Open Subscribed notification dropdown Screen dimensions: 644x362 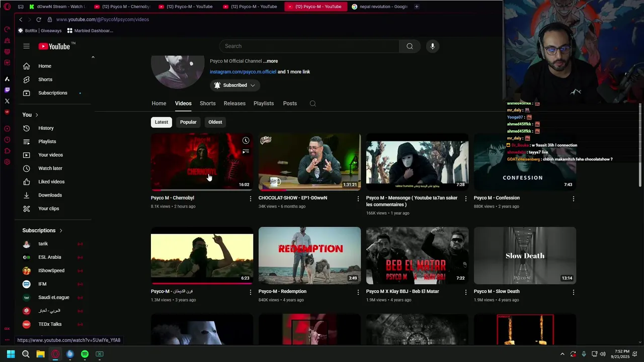235,85
